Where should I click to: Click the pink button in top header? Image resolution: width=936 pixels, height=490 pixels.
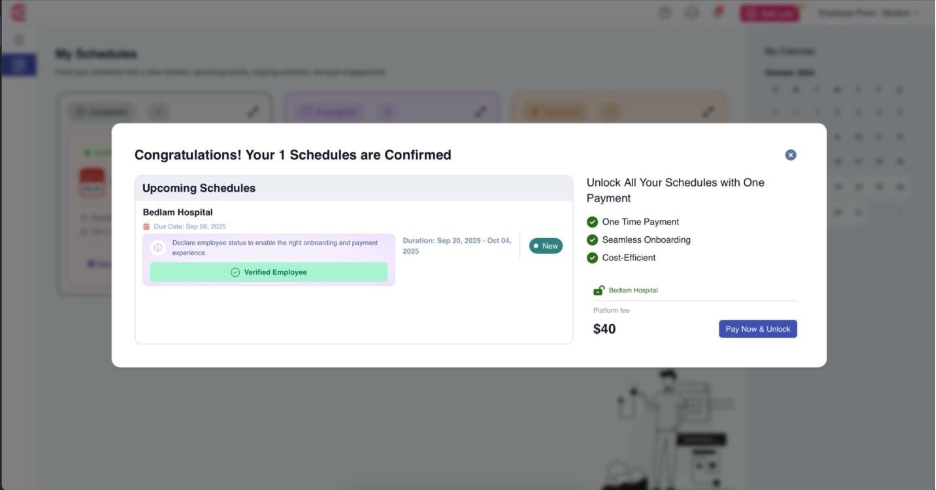tap(769, 13)
